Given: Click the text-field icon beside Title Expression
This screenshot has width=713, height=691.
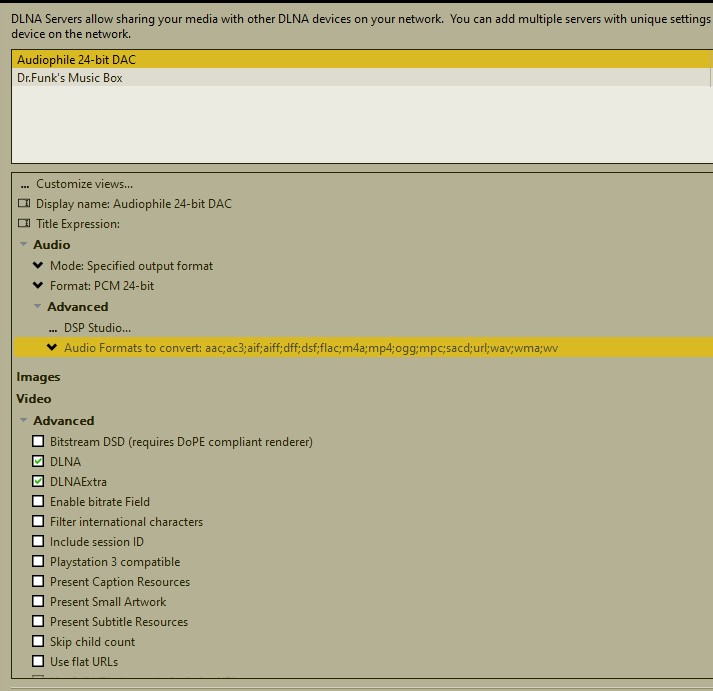Looking at the screenshot, I should [x=24, y=224].
